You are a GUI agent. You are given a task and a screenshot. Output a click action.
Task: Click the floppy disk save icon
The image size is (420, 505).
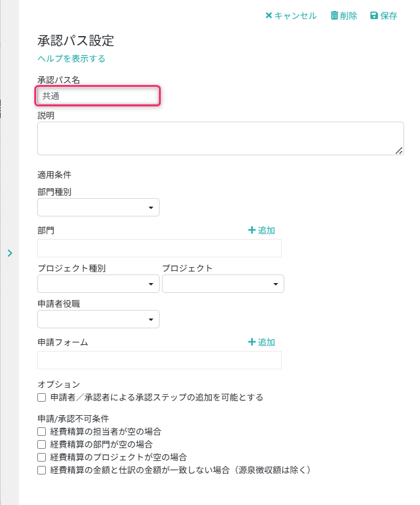(374, 16)
